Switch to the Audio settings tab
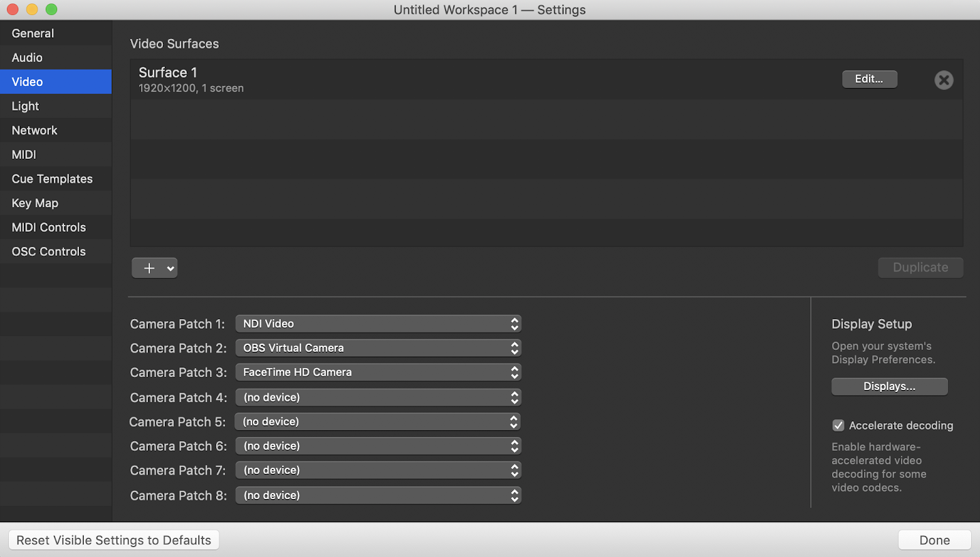Viewport: 980px width, 557px height. [27, 58]
